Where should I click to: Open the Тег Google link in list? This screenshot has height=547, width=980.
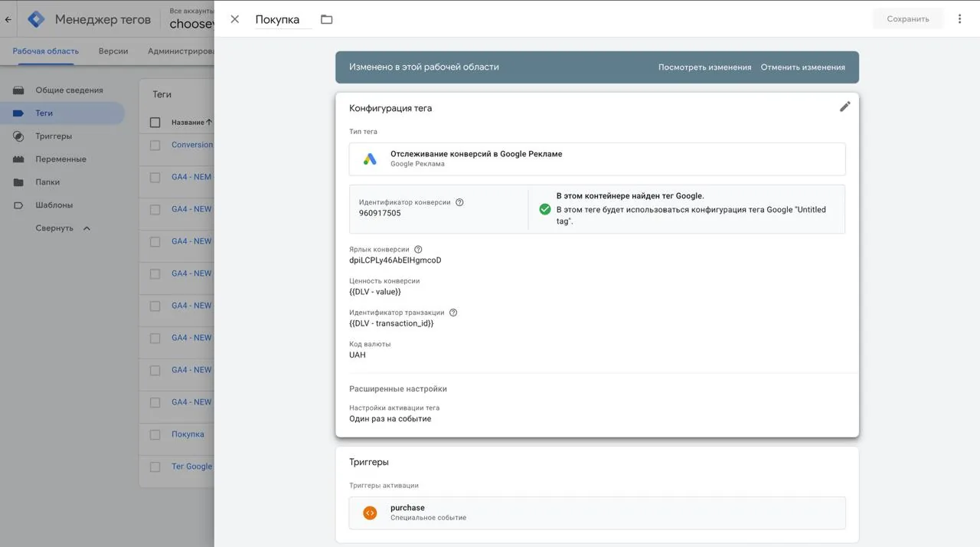192,467
